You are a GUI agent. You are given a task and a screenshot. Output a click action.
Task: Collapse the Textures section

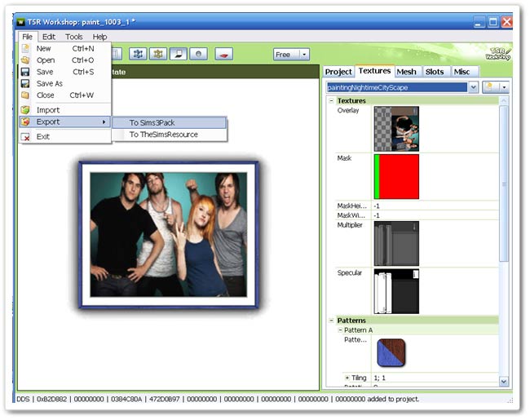(x=331, y=101)
